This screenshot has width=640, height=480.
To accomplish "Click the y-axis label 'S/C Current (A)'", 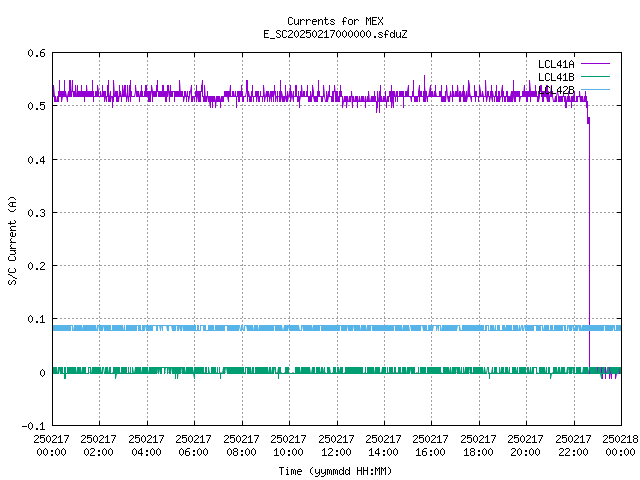I will (12, 241).
